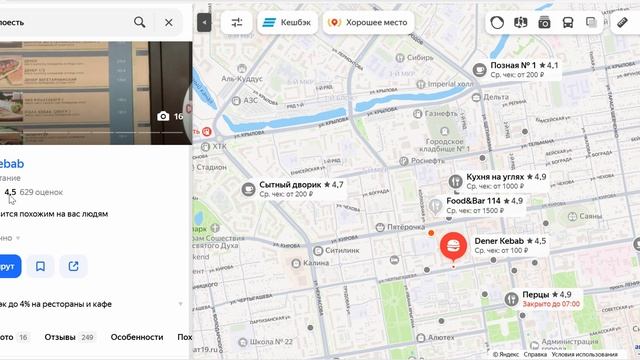Show the traffic layer on the map
The height and width of the screenshot is (360, 640).
tap(497, 22)
